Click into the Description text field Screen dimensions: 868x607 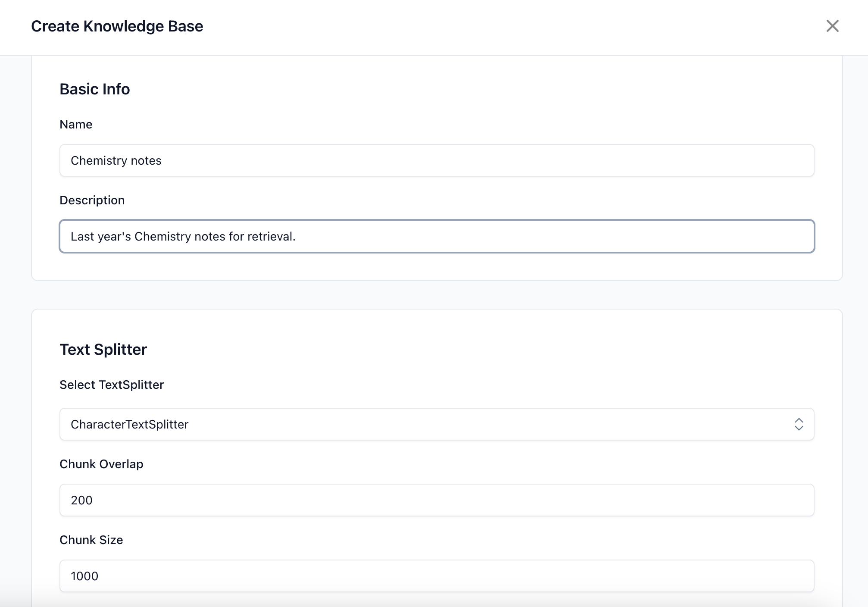tap(436, 236)
